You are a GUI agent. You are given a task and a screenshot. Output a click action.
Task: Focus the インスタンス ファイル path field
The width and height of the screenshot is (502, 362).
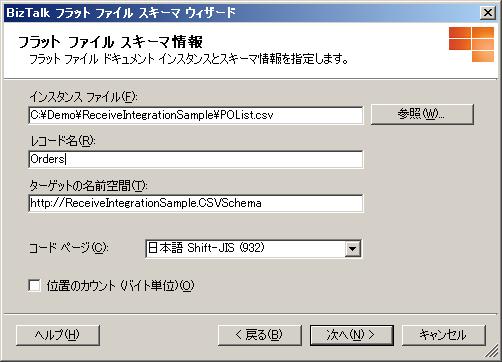point(196,115)
